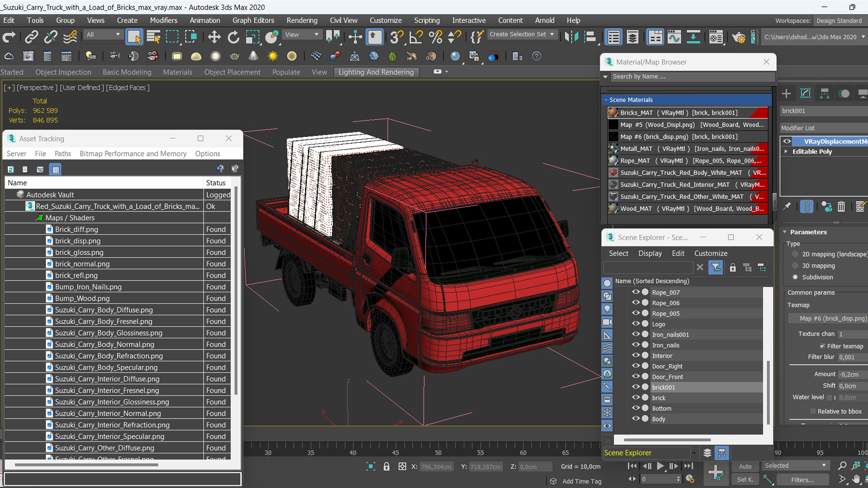Viewport: 868px width, 488px height.
Task: Open the Modifiers menu
Action: [163, 20]
